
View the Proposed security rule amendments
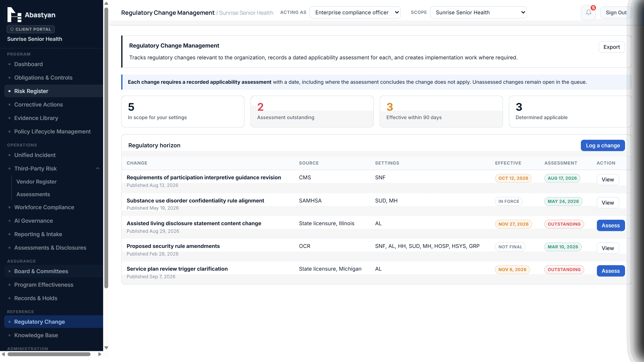coord(608,248)
